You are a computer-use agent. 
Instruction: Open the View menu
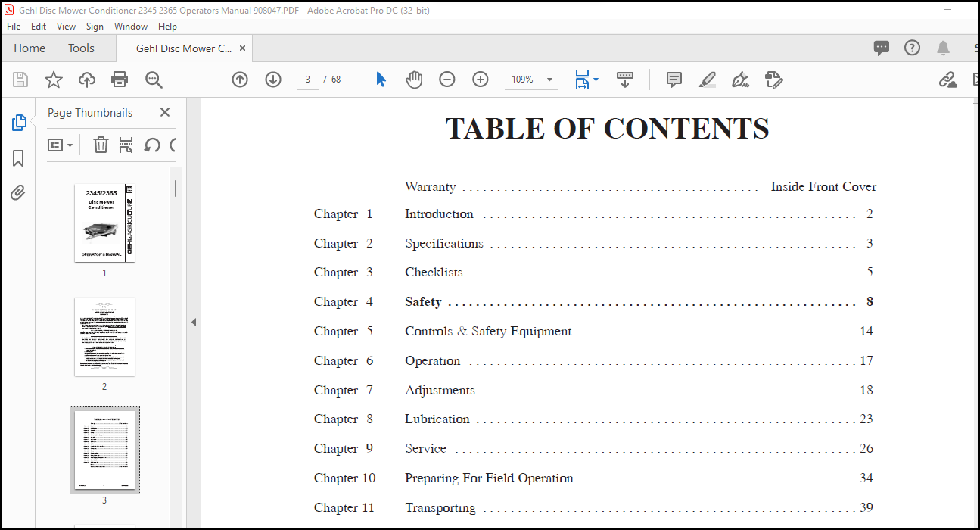66,26
